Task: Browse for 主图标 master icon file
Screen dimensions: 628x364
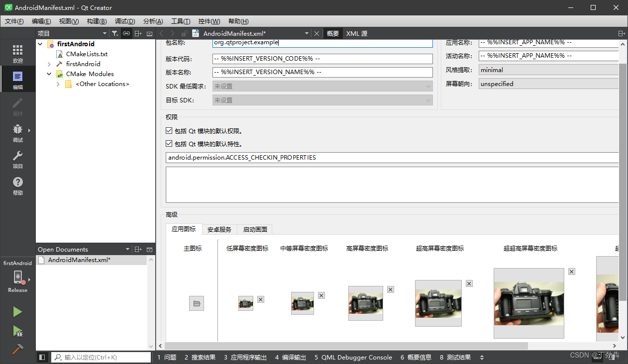Action: pos(197,303)
